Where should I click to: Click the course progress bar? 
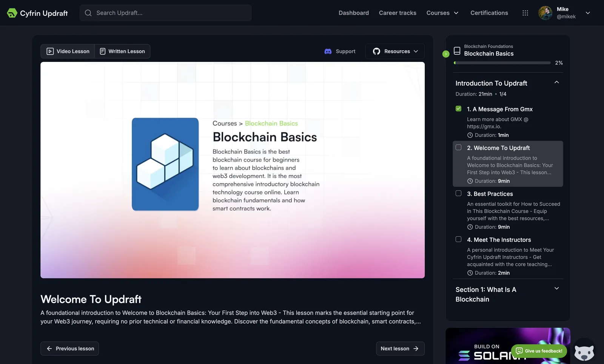click(502, 63)
